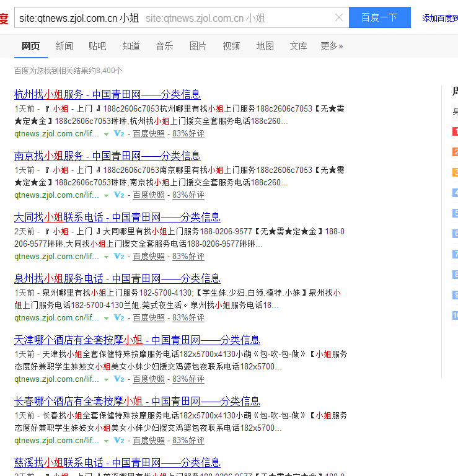
Task: Open 百度快照 for the 大同 result
Action: [x=149, y=256]
